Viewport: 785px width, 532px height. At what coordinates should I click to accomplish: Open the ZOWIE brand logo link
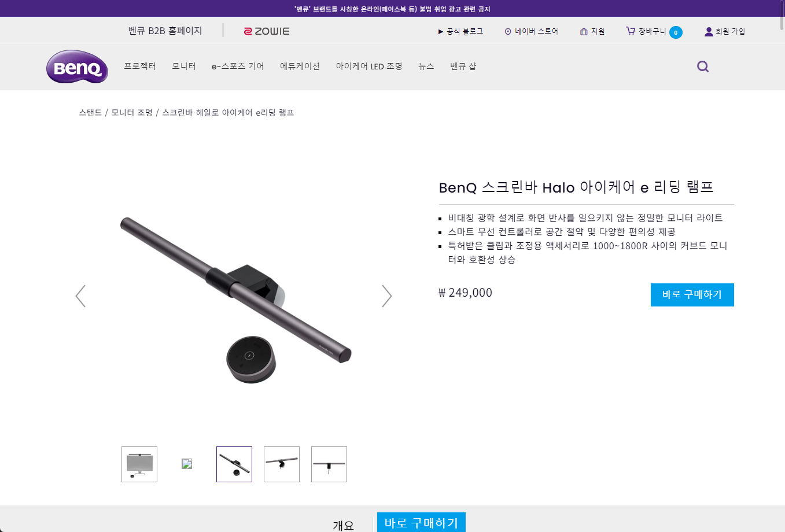(x=267, y=31)
